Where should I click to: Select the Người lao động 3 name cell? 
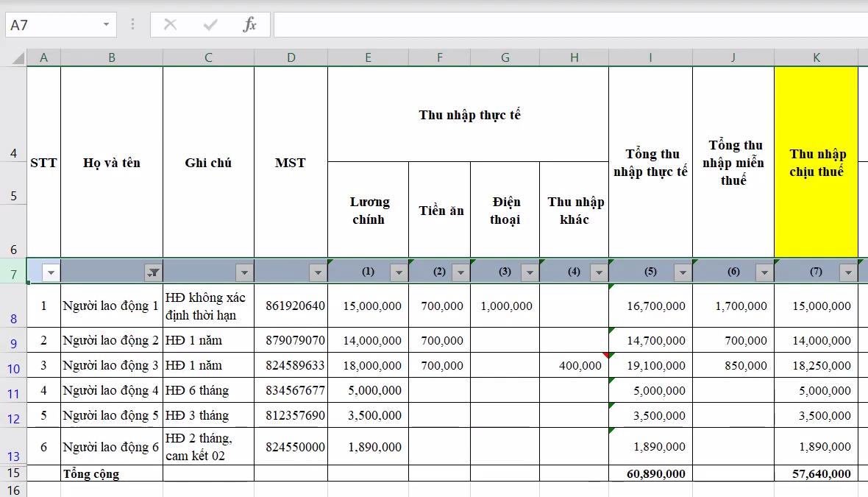point(112,365)
